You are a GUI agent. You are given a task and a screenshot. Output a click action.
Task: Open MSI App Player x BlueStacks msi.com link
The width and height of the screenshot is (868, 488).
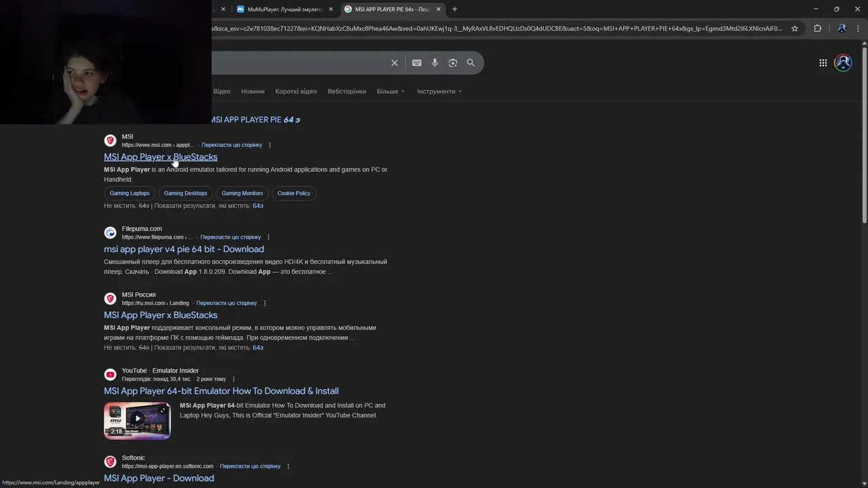point(161,157)
